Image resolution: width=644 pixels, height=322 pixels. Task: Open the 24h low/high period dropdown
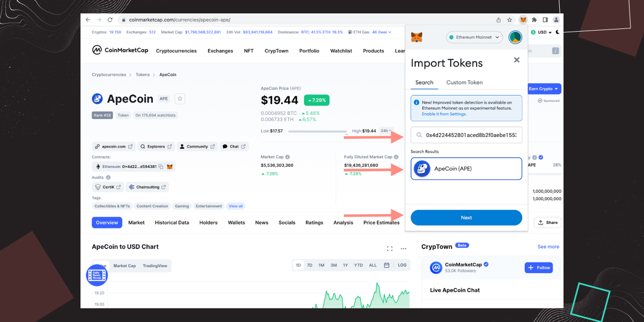tap(386, 130)
